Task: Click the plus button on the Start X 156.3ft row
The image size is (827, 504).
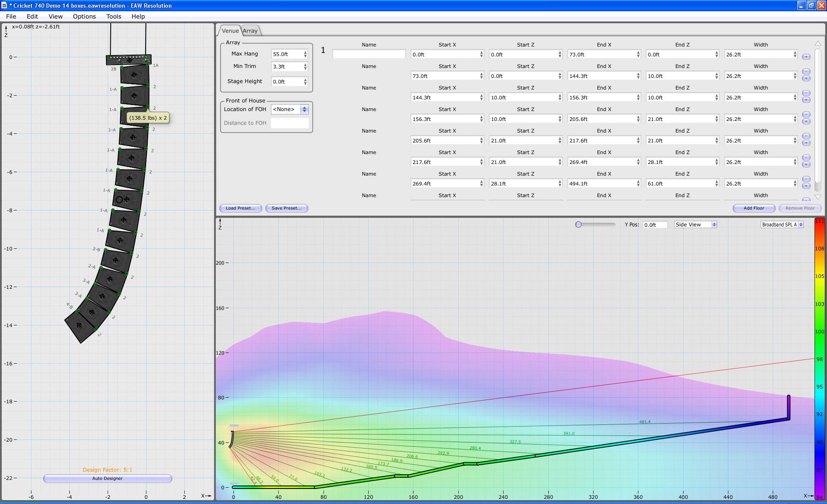Action: 806,121
